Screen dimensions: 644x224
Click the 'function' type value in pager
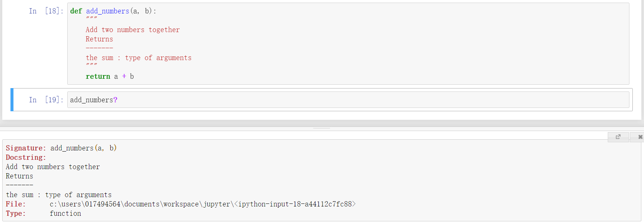(65, 214)
